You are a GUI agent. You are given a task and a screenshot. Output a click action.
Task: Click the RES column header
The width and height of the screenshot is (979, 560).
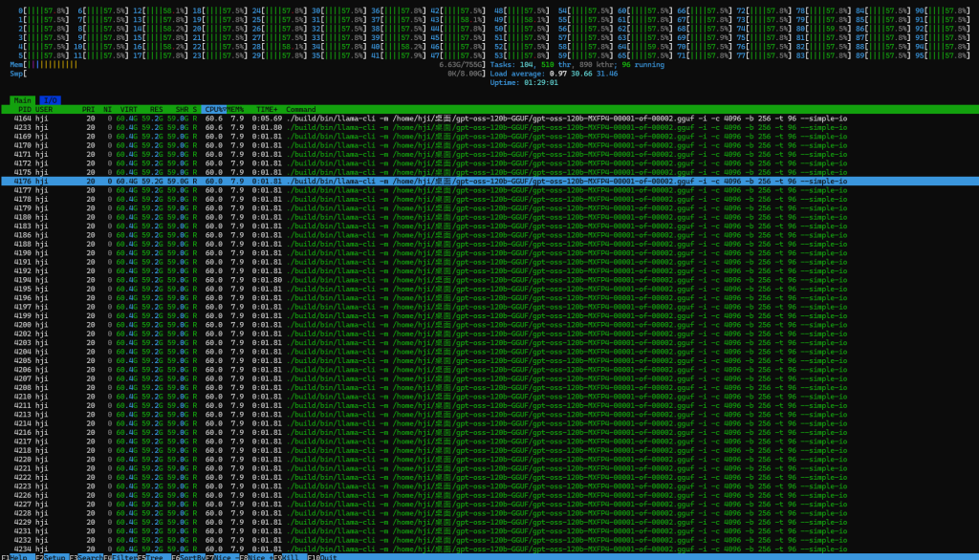(x=156, y=109)
